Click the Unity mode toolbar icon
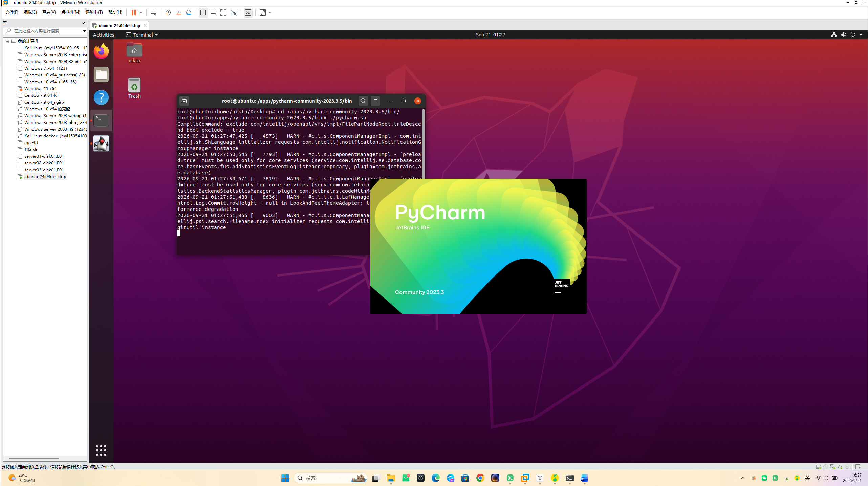The image size is (868, 486). tap(234, 13)
